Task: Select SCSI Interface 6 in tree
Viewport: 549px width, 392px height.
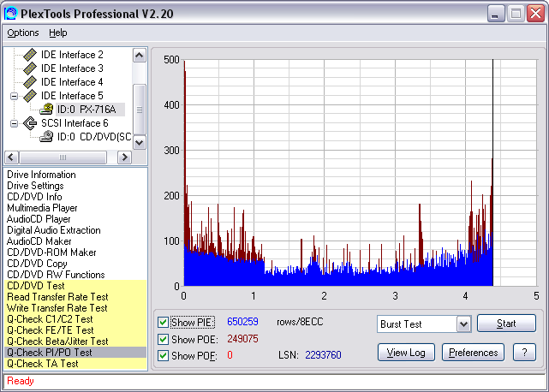Action: [75, 123]
